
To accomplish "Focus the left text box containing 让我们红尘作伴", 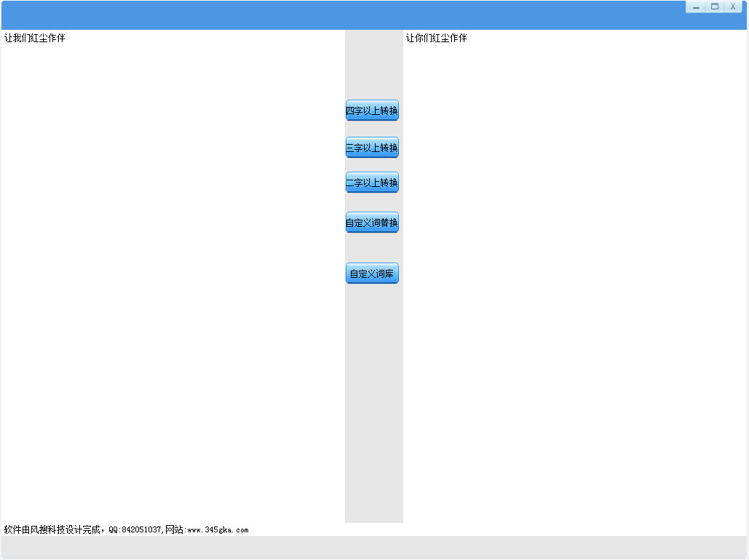I will coord(173,276).
